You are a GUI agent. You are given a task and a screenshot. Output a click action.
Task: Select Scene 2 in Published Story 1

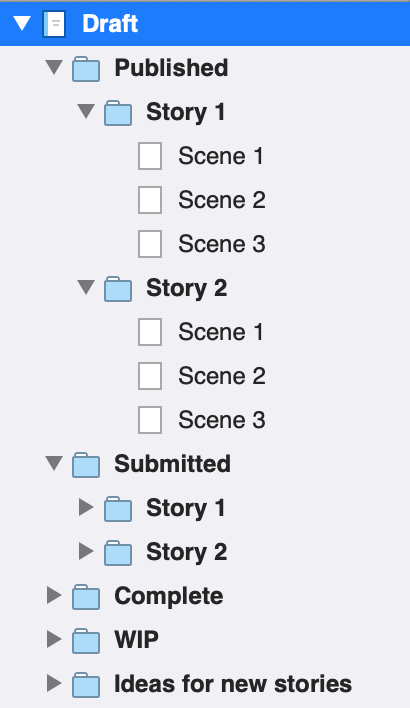pyautogui.click(x=222, y=200)
